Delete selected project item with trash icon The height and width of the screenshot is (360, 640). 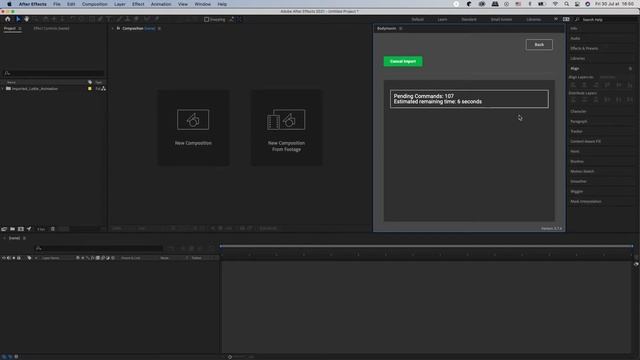point(53,229)
